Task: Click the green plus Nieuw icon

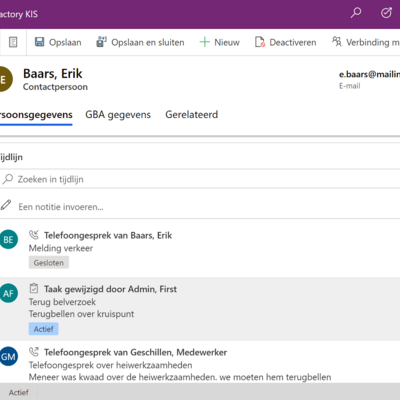Action: click(204, 42)
